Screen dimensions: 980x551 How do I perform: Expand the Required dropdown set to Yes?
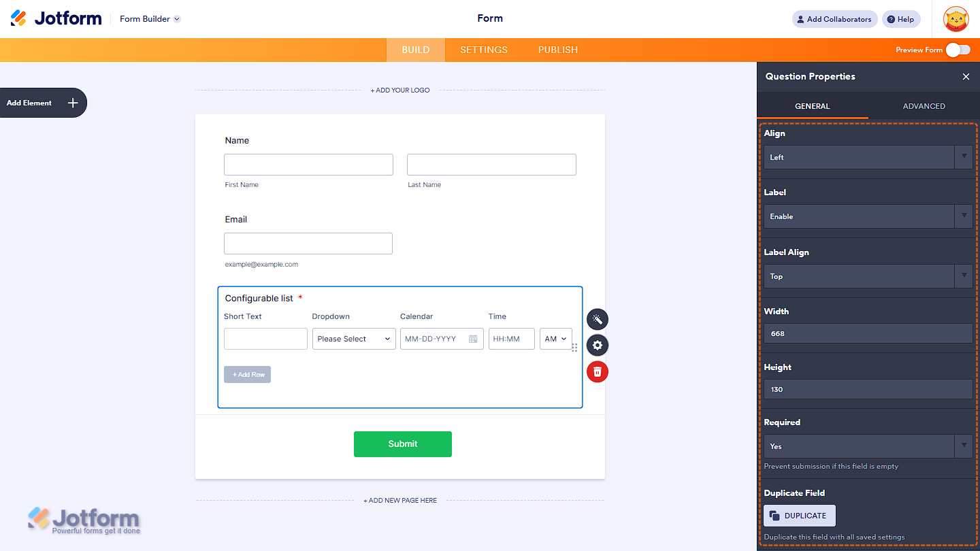[x=868, y=446]
